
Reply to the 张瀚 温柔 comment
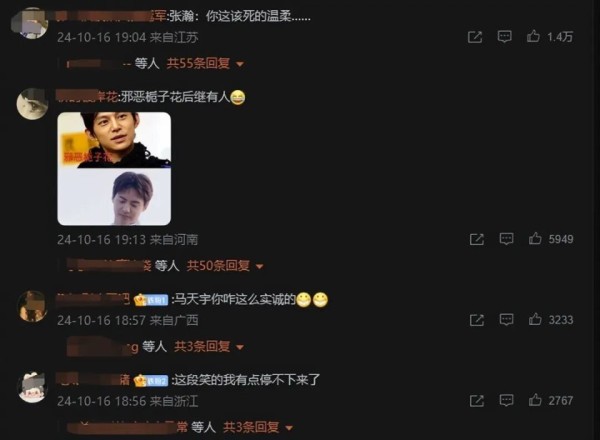point(504,37)
